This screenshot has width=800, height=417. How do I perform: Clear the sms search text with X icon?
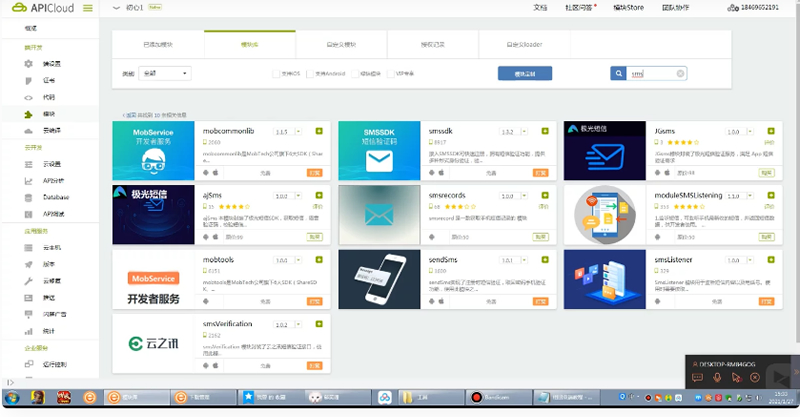pyautogui.click(x=681, y=74)
